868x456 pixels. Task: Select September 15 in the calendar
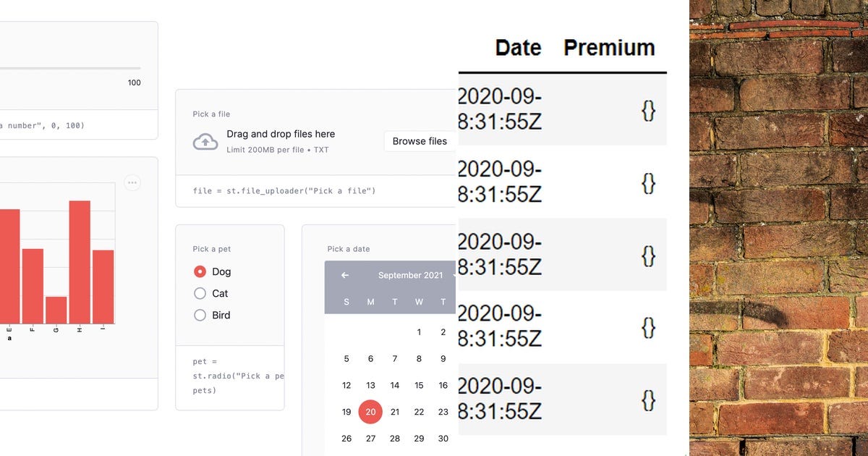click(419, 386)
